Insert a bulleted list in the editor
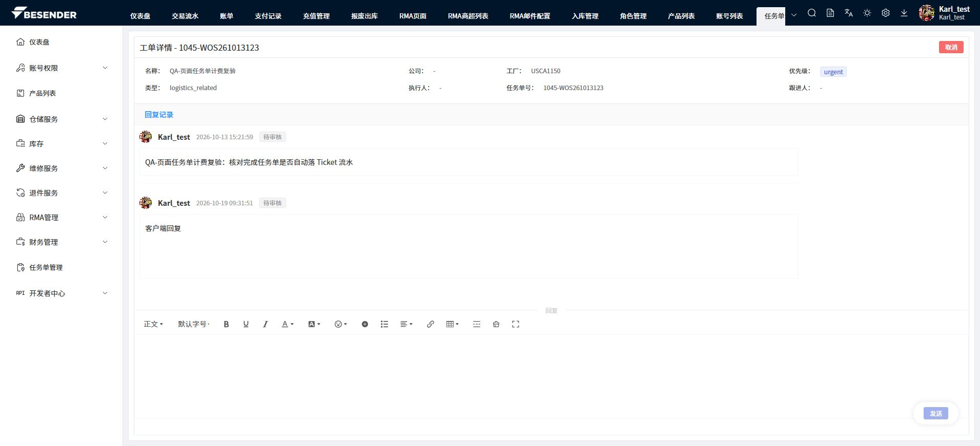The image size is (980, 446). click(x=384, y=324)
